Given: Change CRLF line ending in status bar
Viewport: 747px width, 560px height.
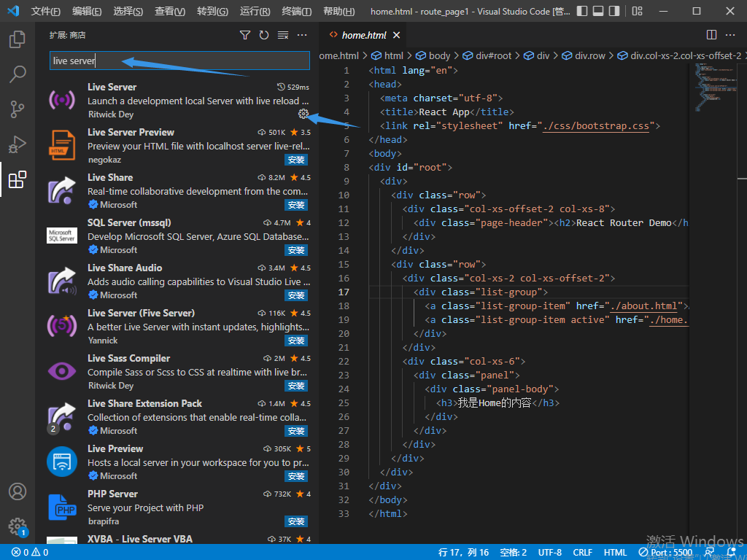Looking at the screenshot, I should pos(583,553).
